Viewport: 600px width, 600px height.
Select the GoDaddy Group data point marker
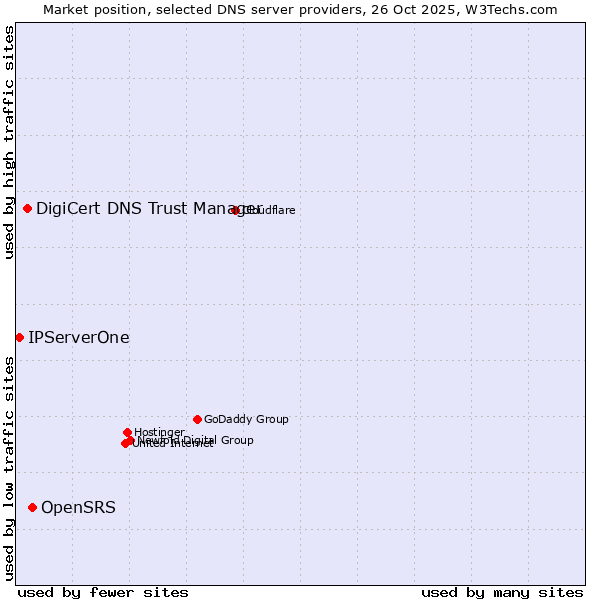coord(197,419)
